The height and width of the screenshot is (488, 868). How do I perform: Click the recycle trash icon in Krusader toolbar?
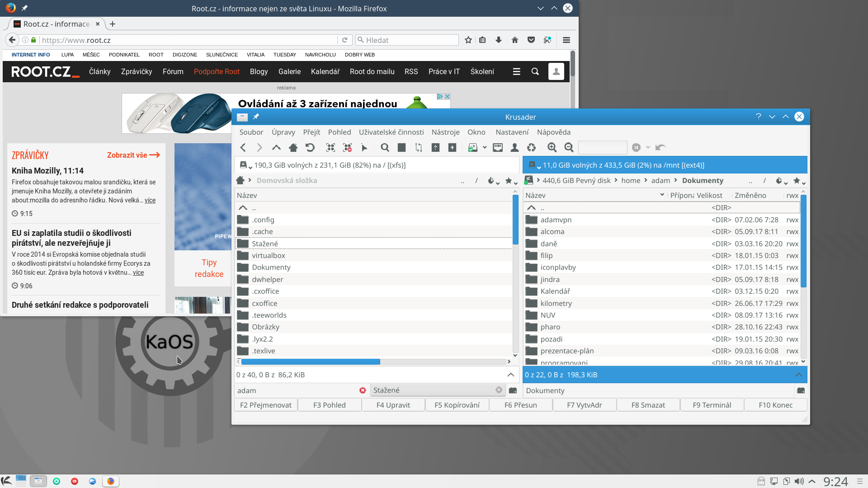531,148
